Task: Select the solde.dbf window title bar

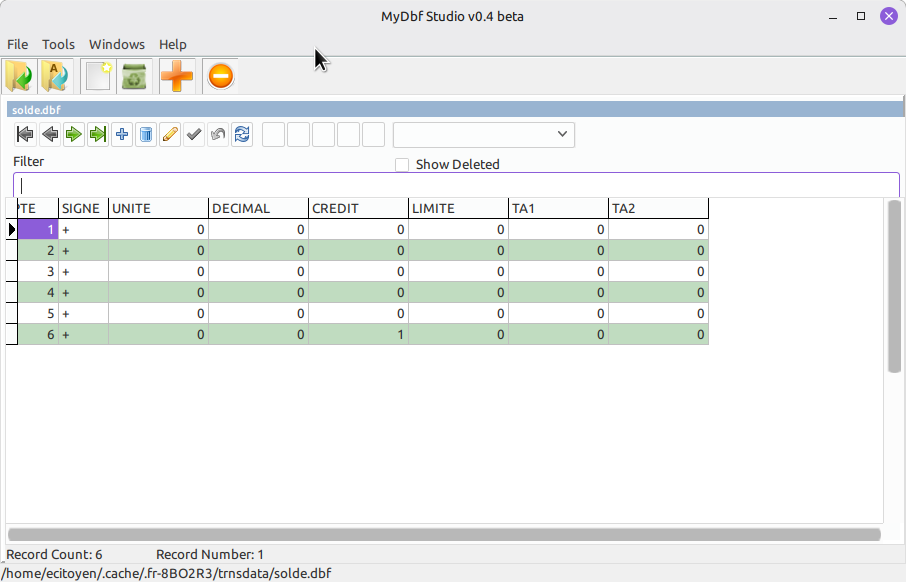Action: (x=455, y=109)
